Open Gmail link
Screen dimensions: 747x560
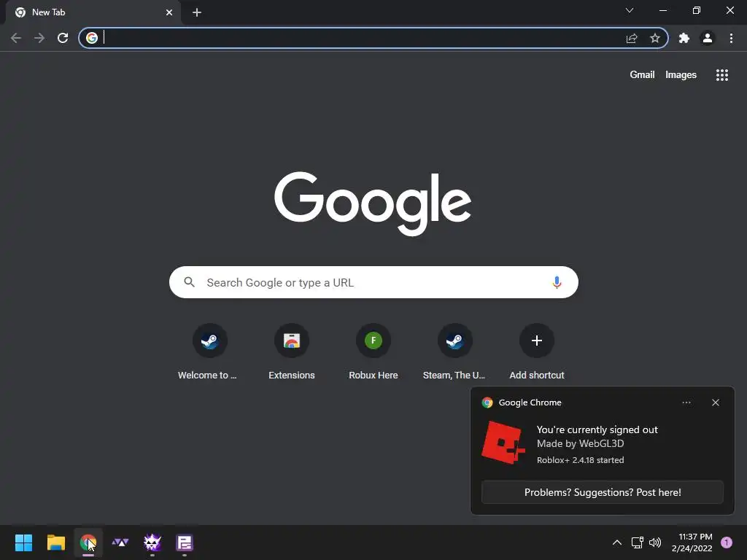coord(642,75)
